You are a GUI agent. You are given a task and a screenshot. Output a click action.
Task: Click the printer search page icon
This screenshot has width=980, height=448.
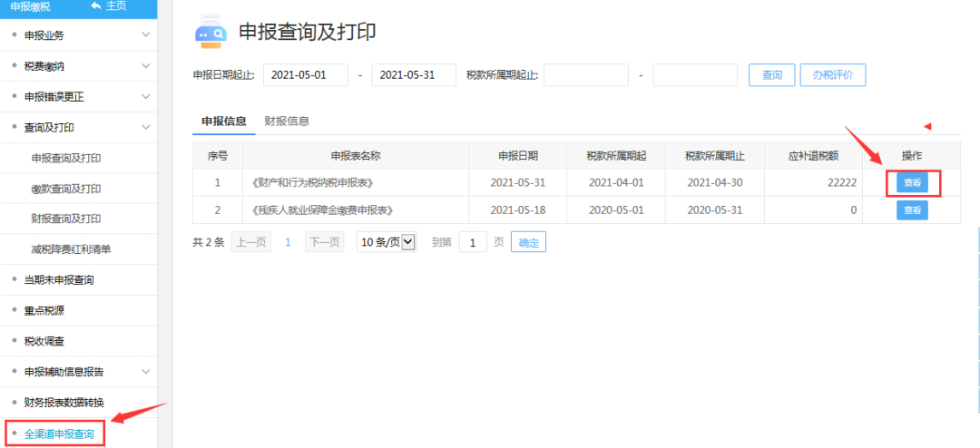[x=211, y=32]
